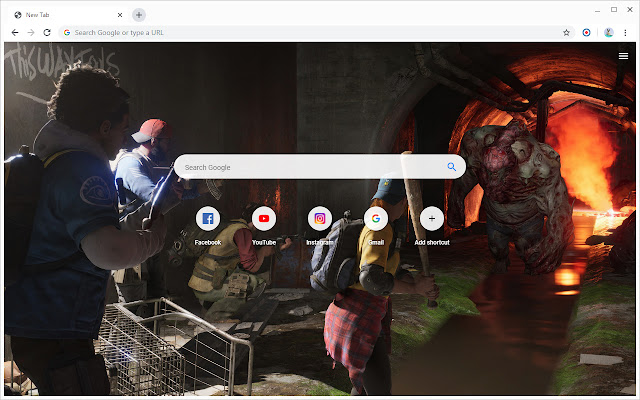This screenshot has width=640, height=400.
Task: Open the Instagram shortcut
Action: coord(320,219)
